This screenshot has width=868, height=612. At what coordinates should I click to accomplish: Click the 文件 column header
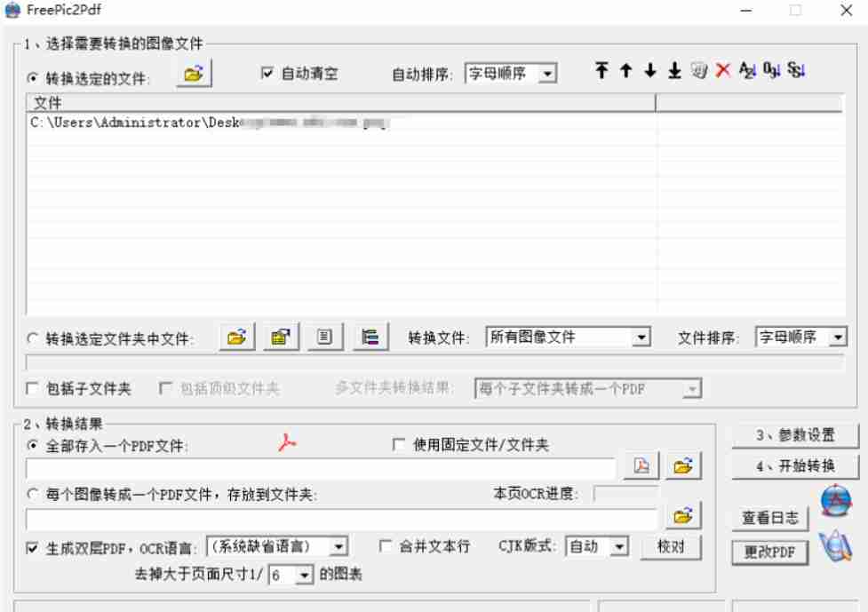pyautogui.click(x=341, y=103)
